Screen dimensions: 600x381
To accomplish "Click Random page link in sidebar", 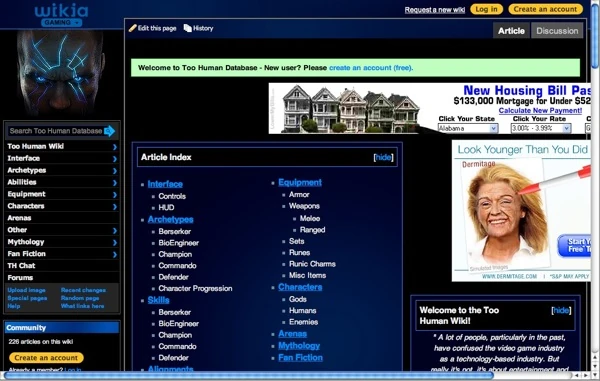I will pyautogui.click(x=80, y=298).
